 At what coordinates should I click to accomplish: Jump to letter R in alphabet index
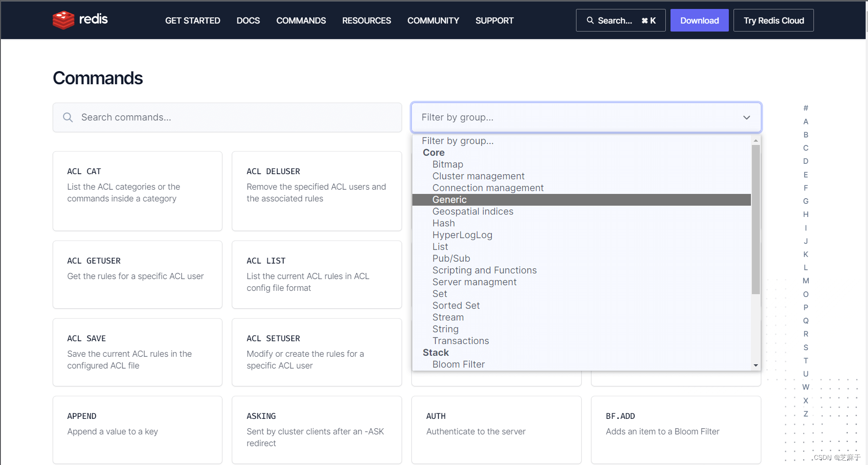click(x=806, y=334)
